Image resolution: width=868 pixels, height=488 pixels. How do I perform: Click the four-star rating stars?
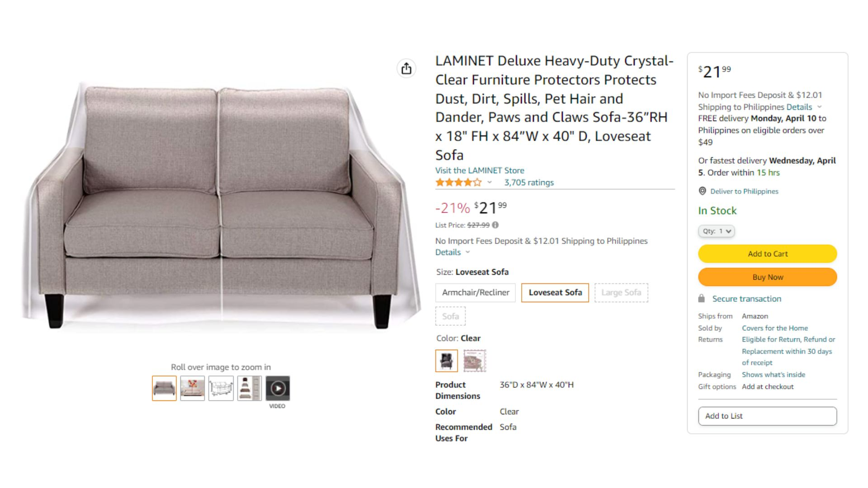458,183
